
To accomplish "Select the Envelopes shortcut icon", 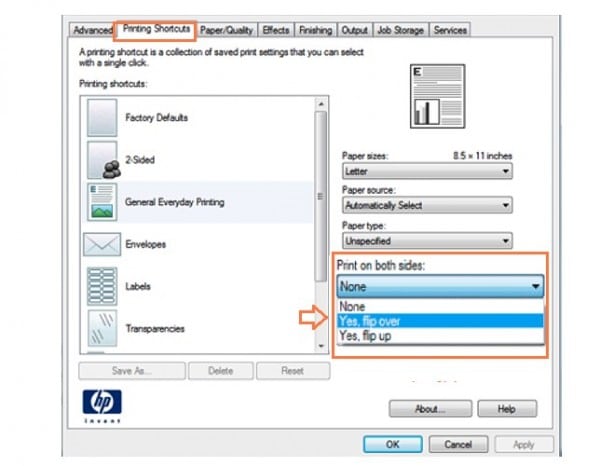I will pos(102,244).
